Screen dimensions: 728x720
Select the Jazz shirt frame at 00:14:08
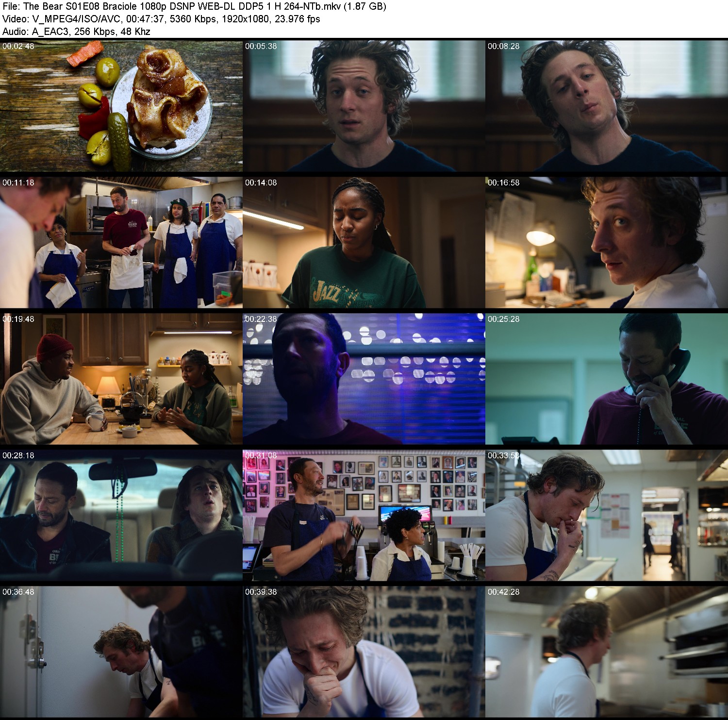pyautogui.click(x=364, y=242)
